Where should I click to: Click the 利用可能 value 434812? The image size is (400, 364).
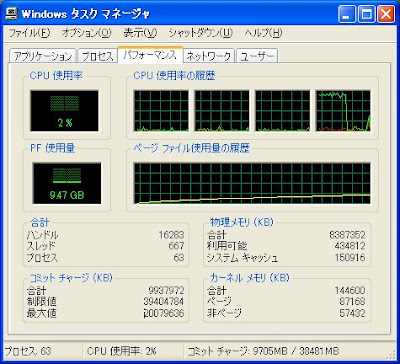(349, 246)
